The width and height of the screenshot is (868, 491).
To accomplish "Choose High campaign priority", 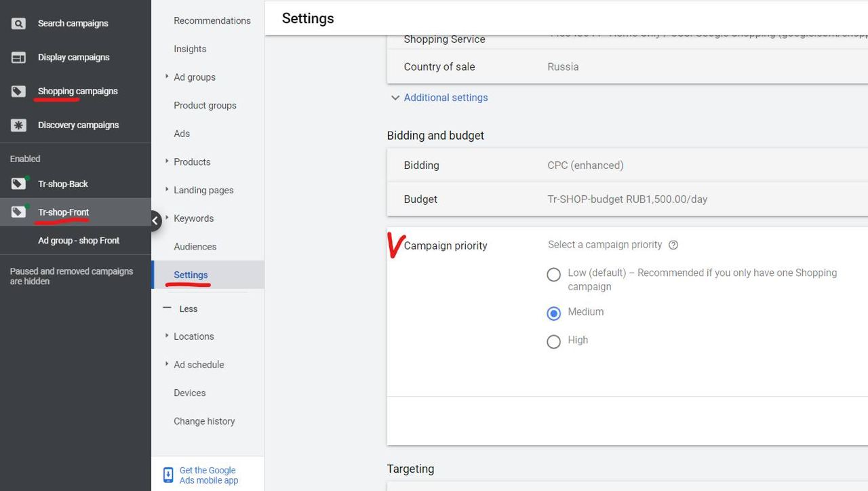I will [554, 342].
